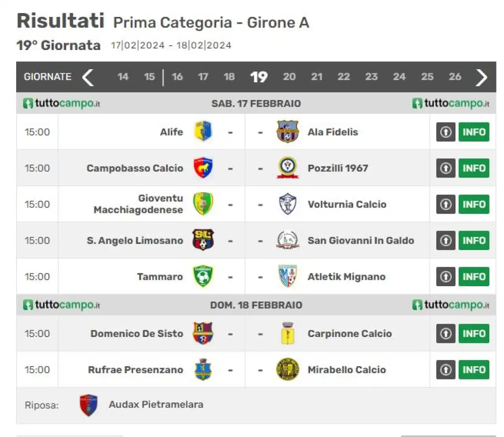Click the Tammaro green football crest
The image size is (504, 437).
pyautogui.click(x=203, y=276)
